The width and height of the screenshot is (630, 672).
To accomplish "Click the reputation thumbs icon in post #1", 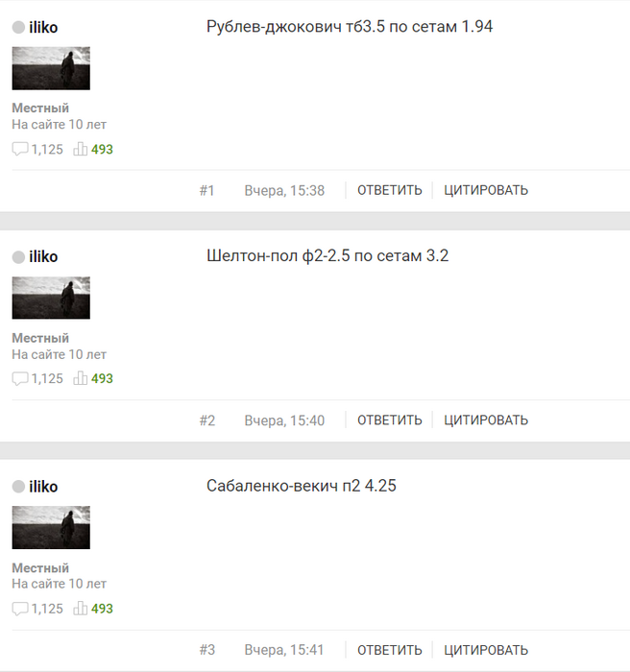I will 81,149.
